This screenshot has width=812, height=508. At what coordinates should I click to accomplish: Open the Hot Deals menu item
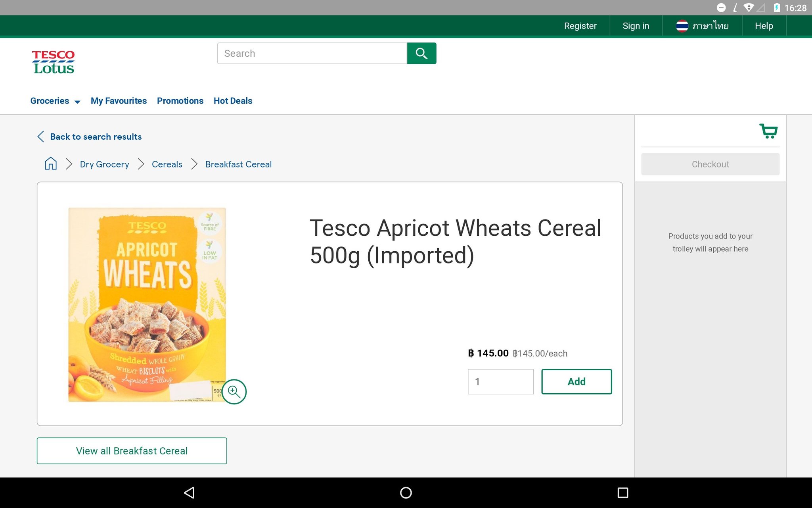(233, 101)
